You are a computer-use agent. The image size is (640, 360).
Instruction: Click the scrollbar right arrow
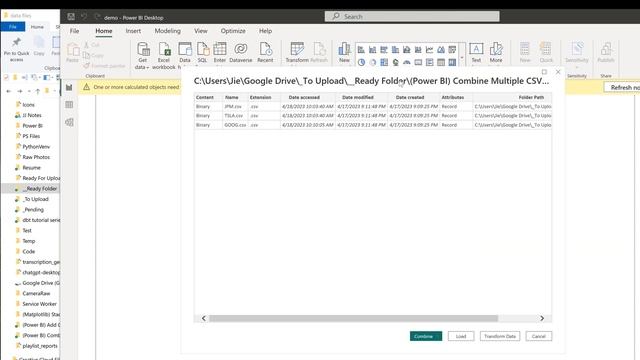tap(542, 318)
